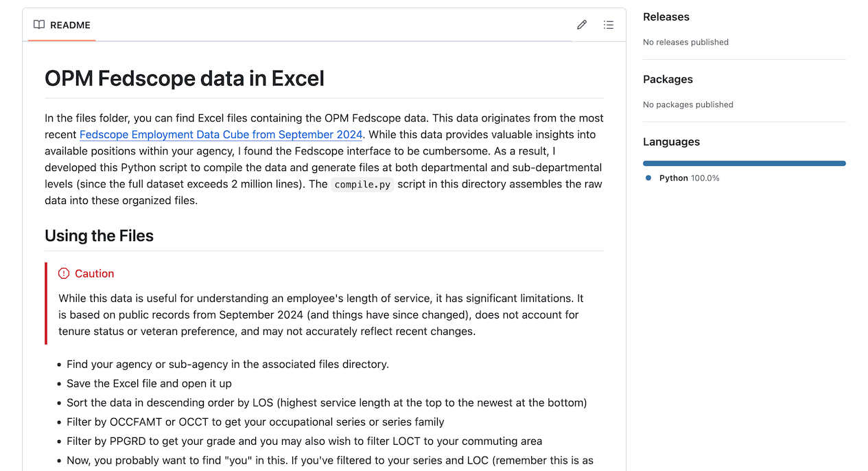Viewport: 868px width, 471px height.
Task: Click the bullet starting "Now, you probably want"
Action: point(330,460)
